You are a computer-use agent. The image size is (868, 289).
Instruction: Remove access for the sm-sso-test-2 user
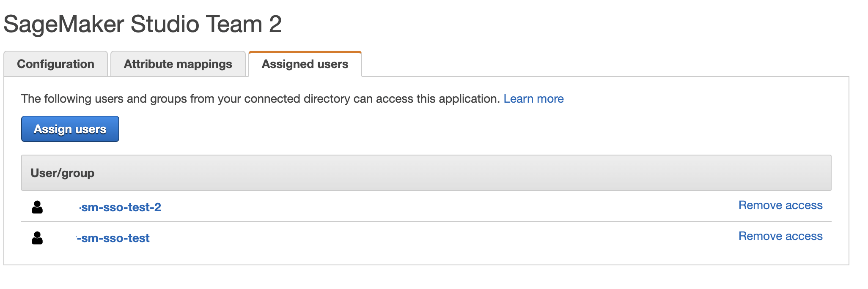click(780, 205)
